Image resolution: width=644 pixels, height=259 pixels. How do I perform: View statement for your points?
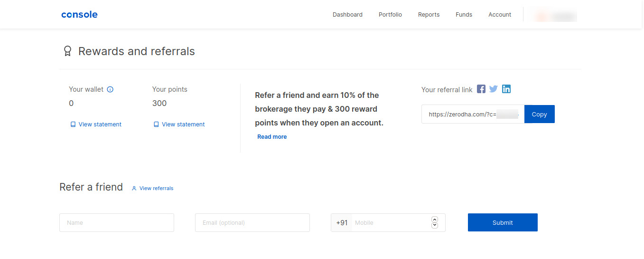179,125
